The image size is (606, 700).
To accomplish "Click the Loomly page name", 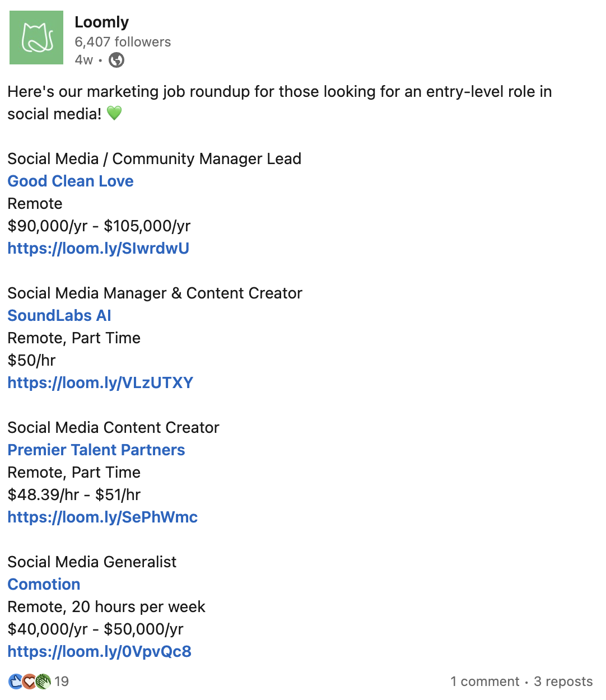I will point(101,22).
